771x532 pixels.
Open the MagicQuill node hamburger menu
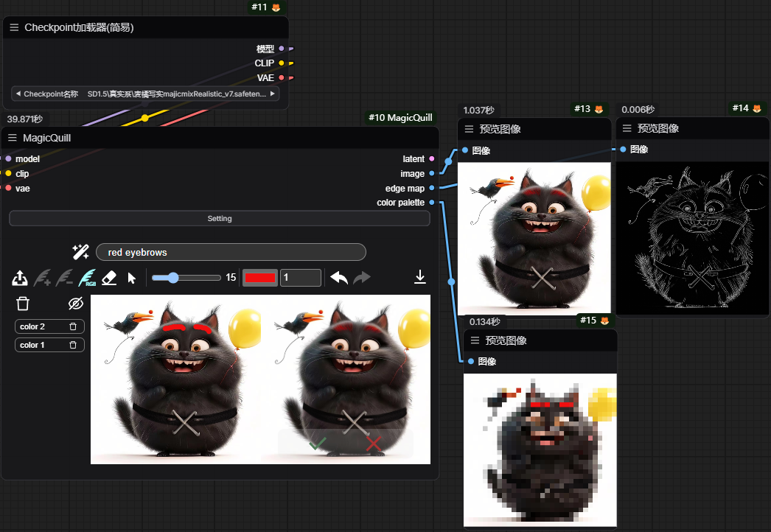pos(13,139)
